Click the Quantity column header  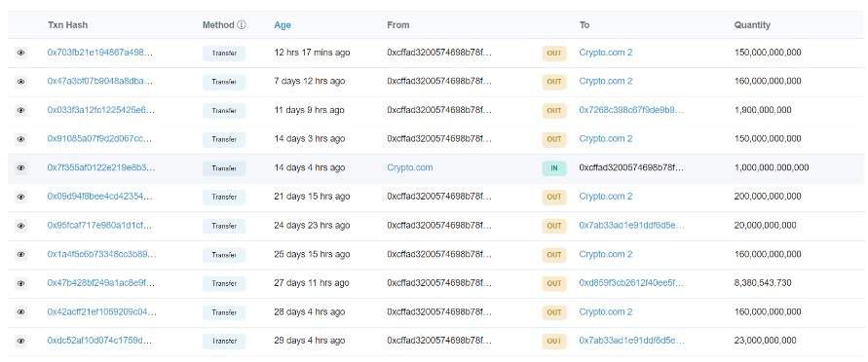point(752,25)
